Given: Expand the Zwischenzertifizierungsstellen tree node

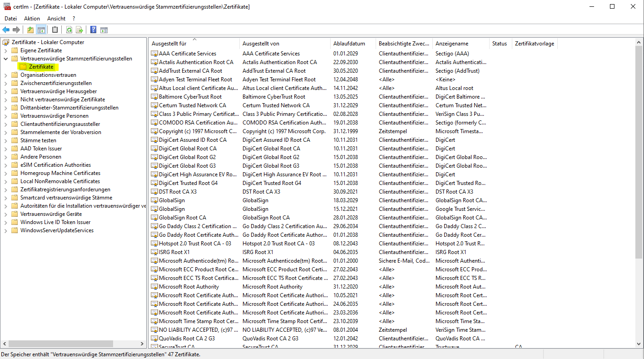Looking at the screenshot, I should click(x=5, y=83).
